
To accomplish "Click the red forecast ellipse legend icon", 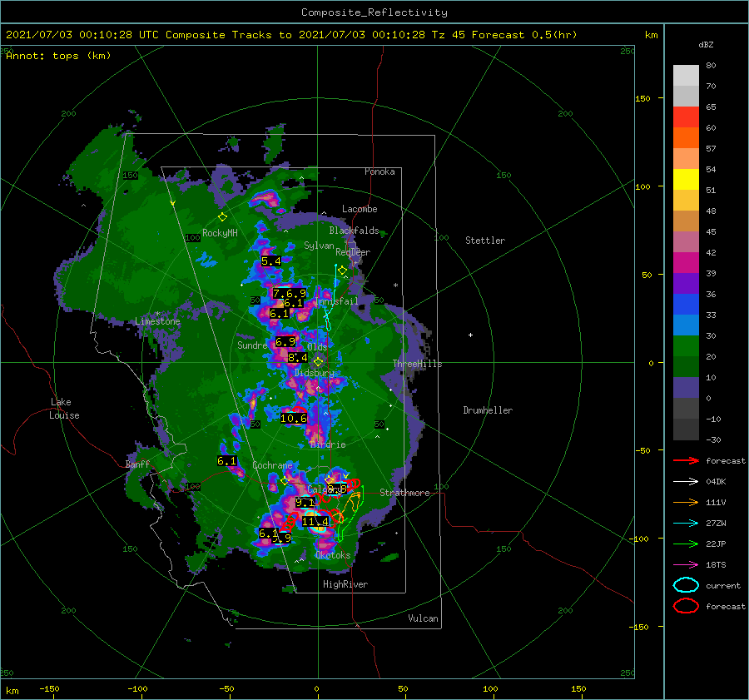I will tap(686, 606).
